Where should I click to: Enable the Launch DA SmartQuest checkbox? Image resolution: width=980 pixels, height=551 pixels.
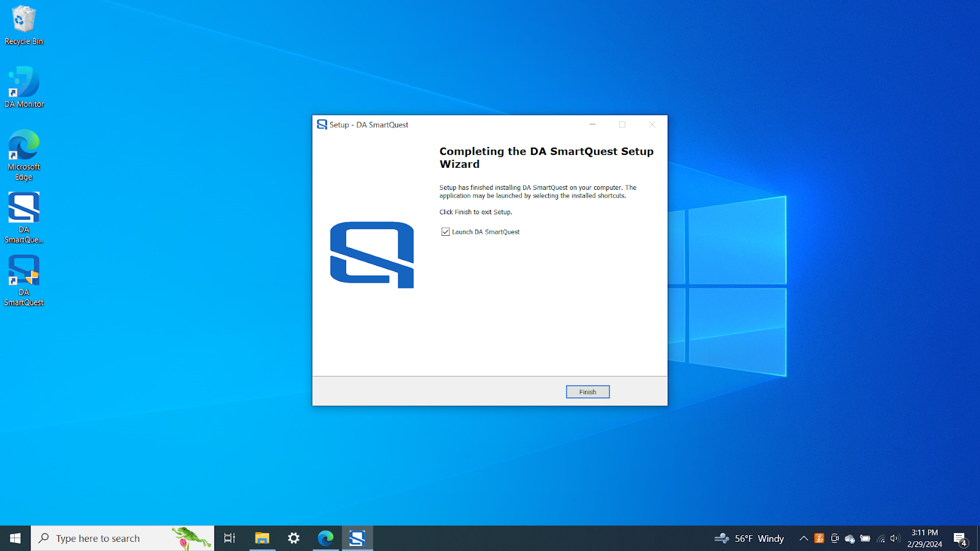(x=445, y=231)
